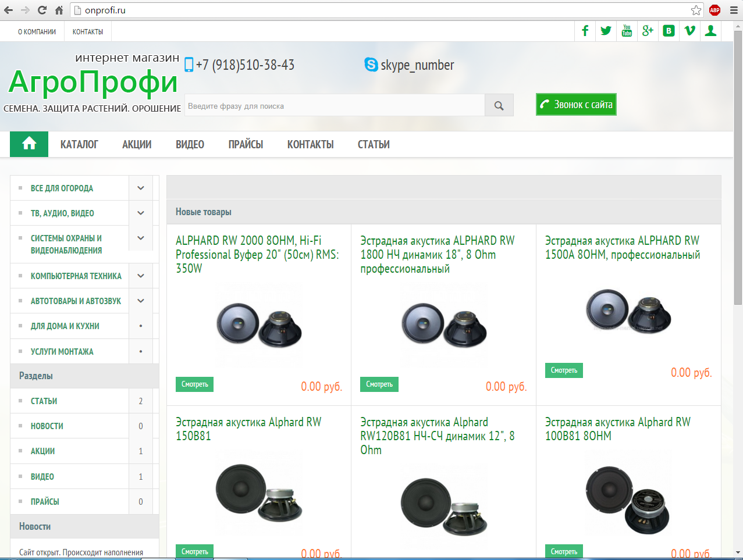
Task: Click the mobile phone icon
Action: pyautogui.click(x=189, y=65)
